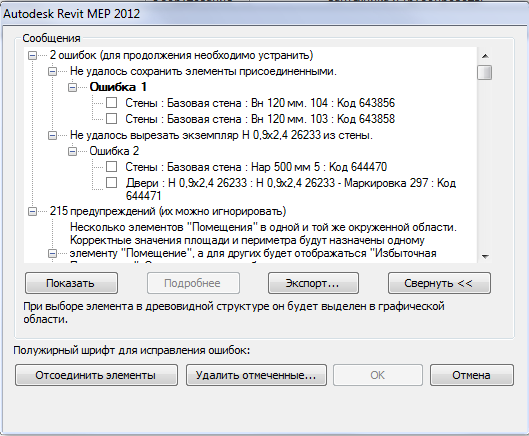This screenshot has width=529, height=436.
Task: Collapse the '2 ошибок' root tree node
Action: [x=32, y=56]
